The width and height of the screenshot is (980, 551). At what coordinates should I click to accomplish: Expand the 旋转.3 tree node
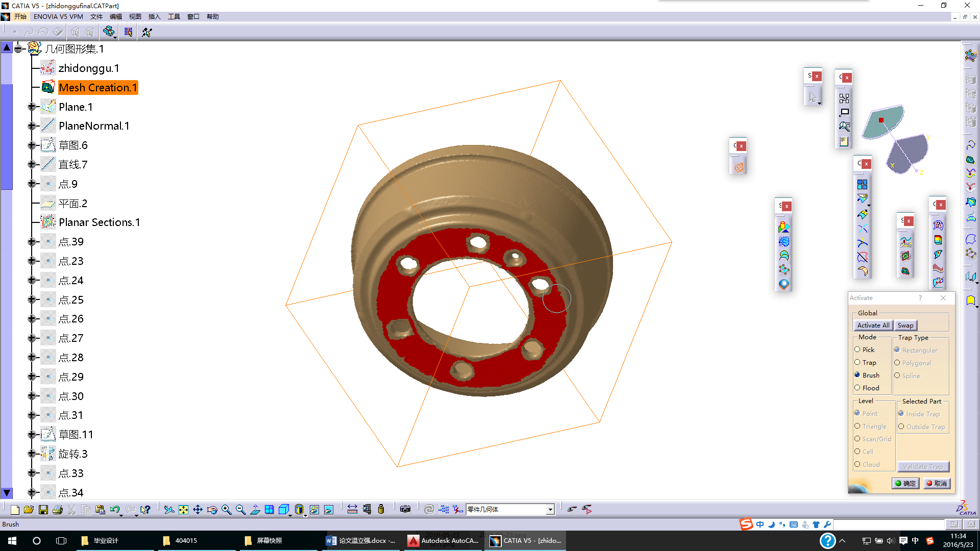coord(32,454)
